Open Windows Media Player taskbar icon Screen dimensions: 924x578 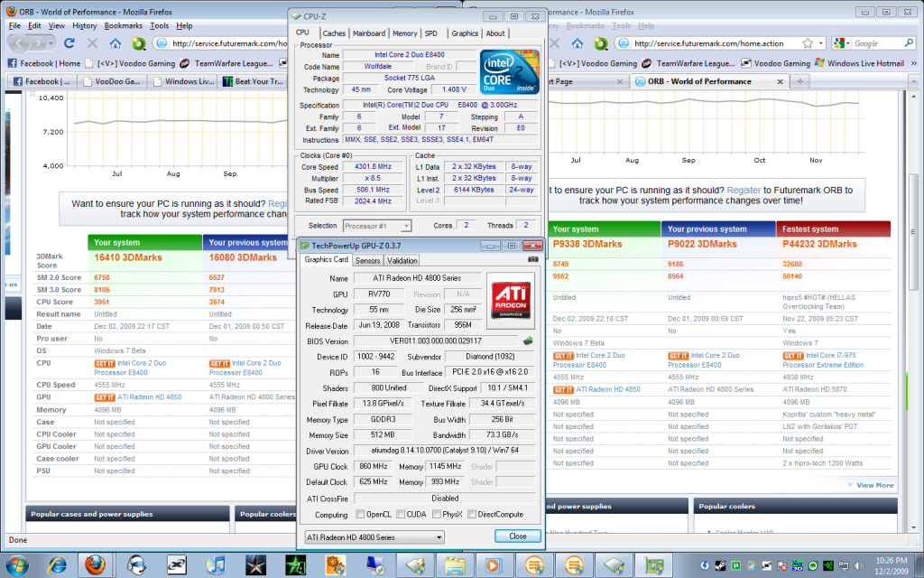[x=494, y=565]
